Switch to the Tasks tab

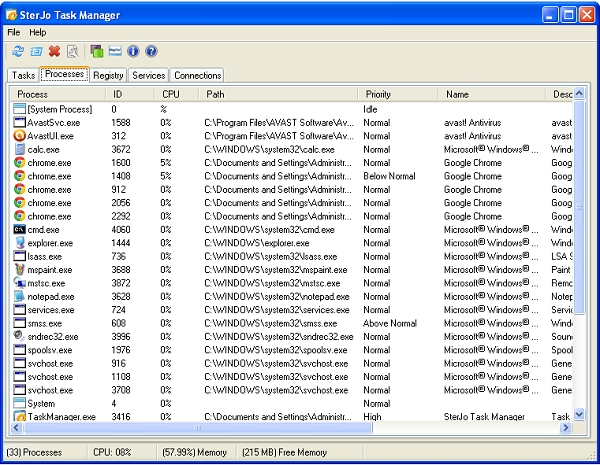(x=24, y=75)
